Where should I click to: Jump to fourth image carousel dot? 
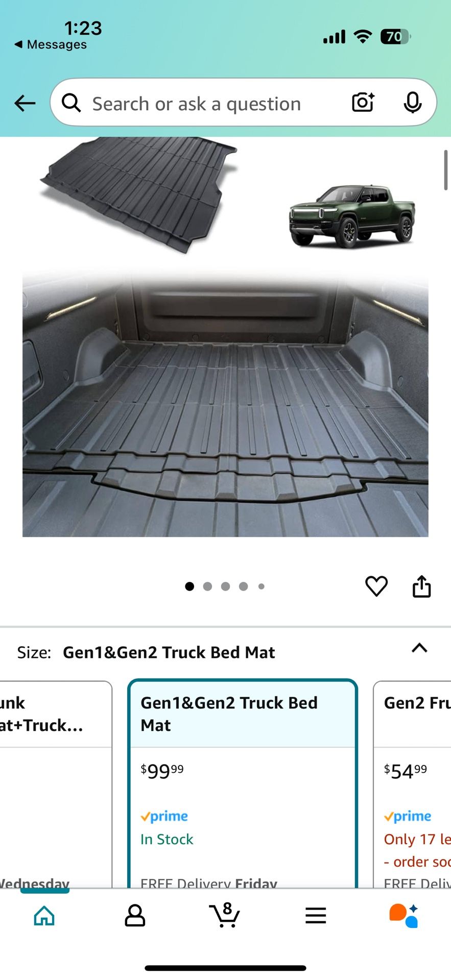click(243, 586)
